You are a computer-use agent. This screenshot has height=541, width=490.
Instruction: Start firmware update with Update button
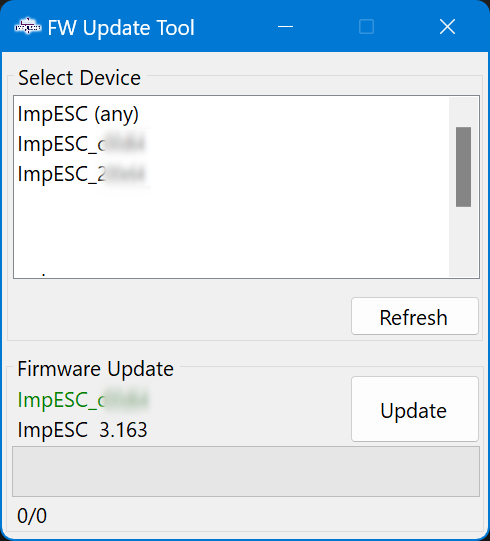point(415,409)
